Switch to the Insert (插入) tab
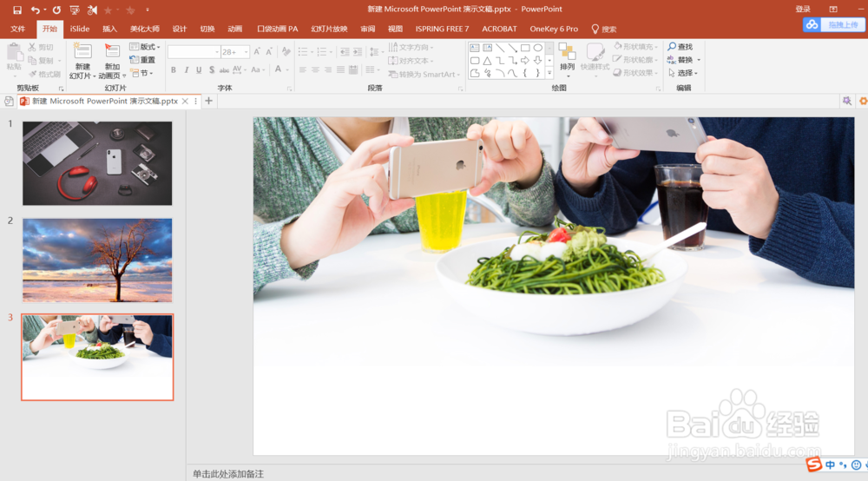The height and width of the screenshot is (481, 868). 109,29
